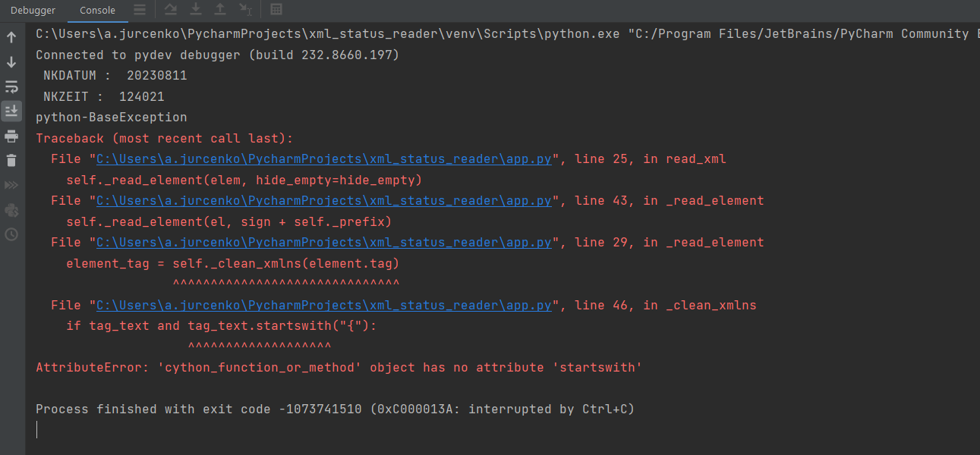Click the Python console prompt icon

click(x=11, y=210)
